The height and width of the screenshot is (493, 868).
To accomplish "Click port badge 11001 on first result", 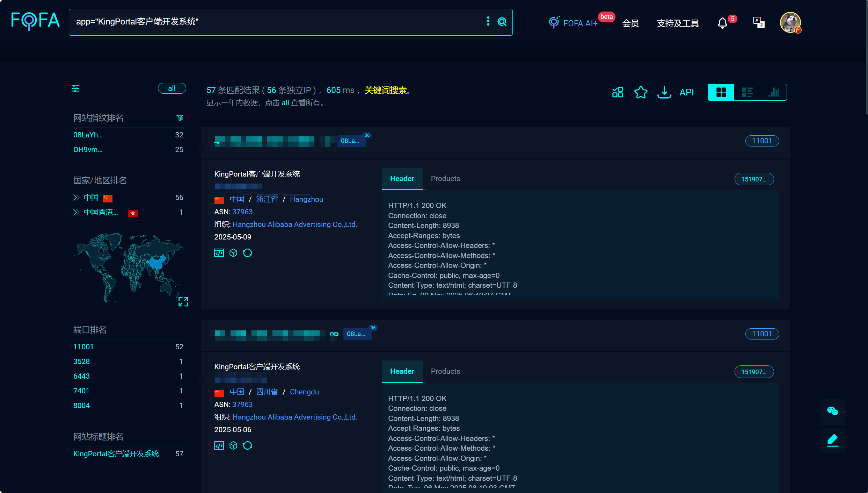I will click(762, 141).
